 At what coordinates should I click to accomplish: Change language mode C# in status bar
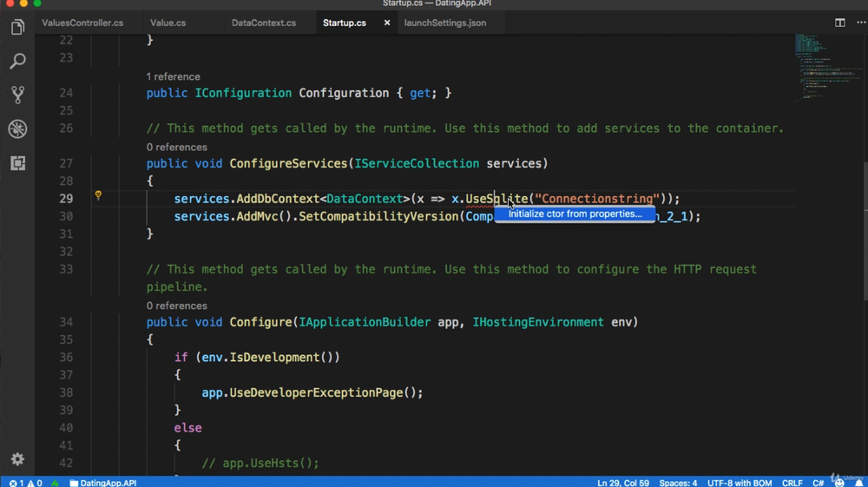point(818,483)
